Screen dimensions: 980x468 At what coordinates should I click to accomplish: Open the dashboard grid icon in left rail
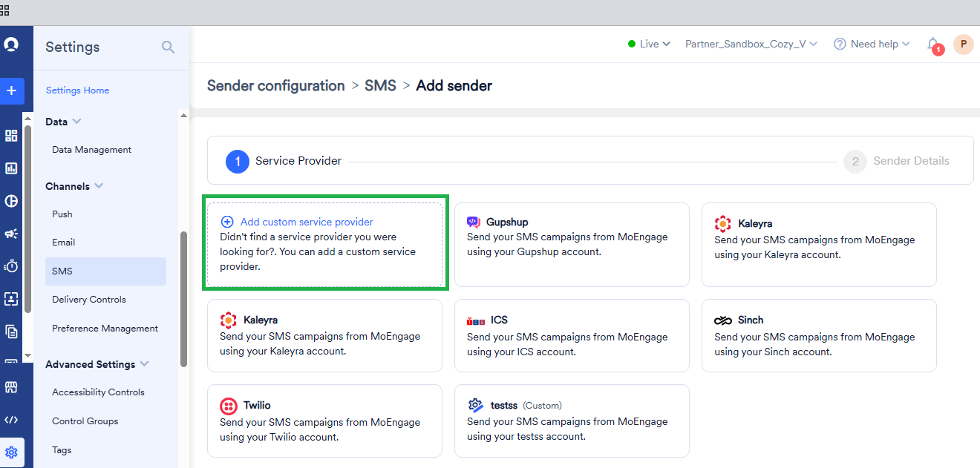[11, 136]
